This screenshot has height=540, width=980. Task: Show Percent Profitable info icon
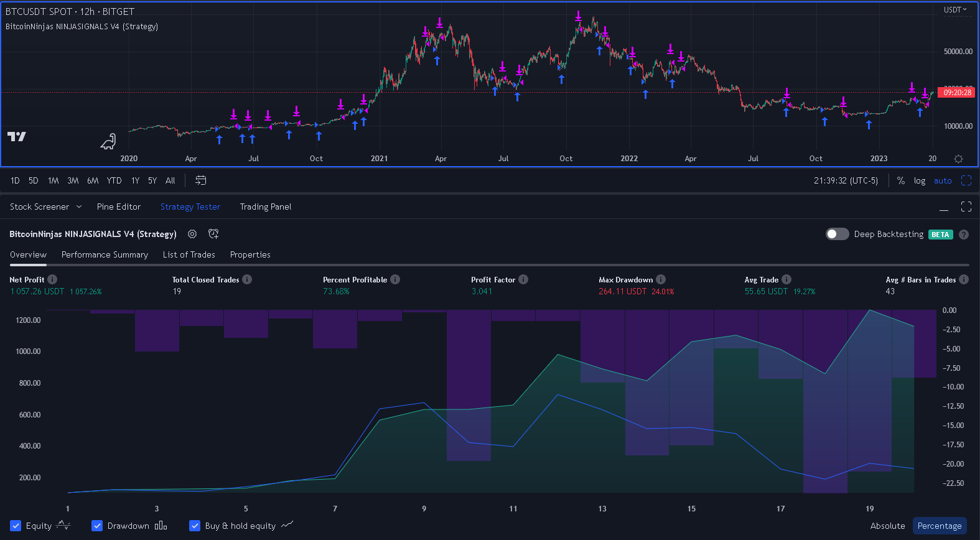[395, 279]
